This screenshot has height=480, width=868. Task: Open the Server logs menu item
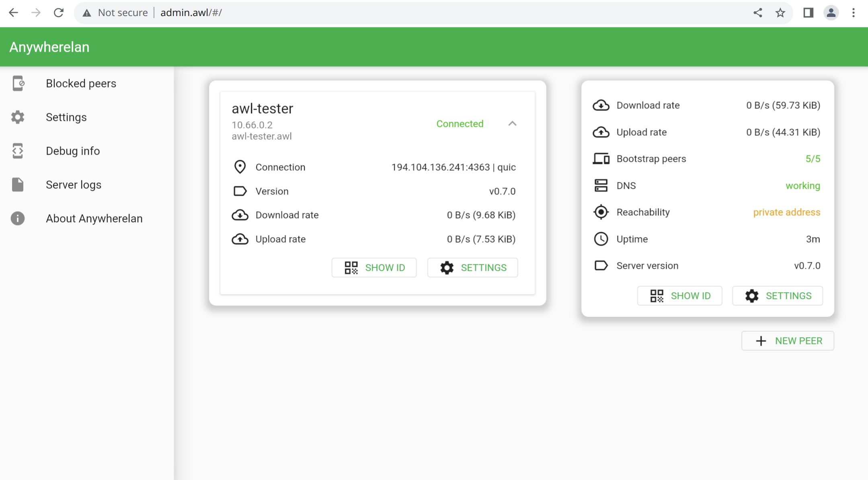[74, 185]
